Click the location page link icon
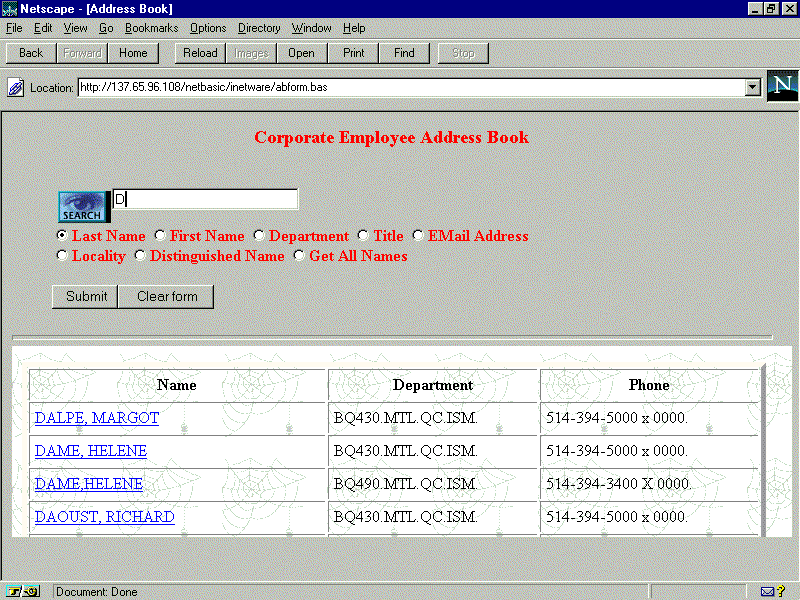The height and width of the screenshot is (600, 800). point(15,88)
